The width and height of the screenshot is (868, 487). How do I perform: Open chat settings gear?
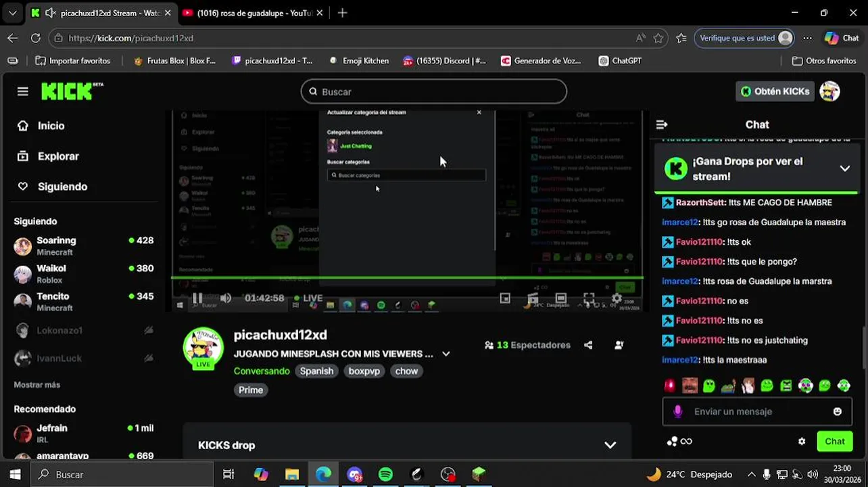click(802, 442)
